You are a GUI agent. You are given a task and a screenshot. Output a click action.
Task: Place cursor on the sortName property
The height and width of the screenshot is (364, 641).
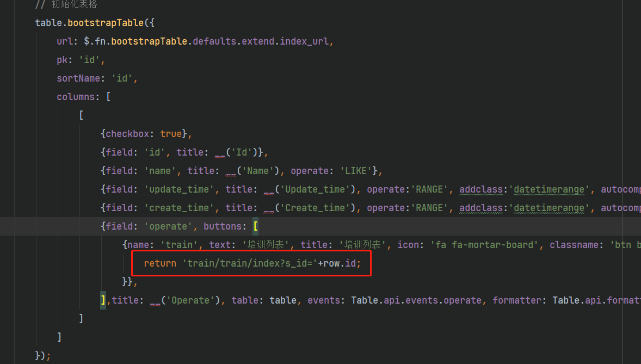(78, 78)
